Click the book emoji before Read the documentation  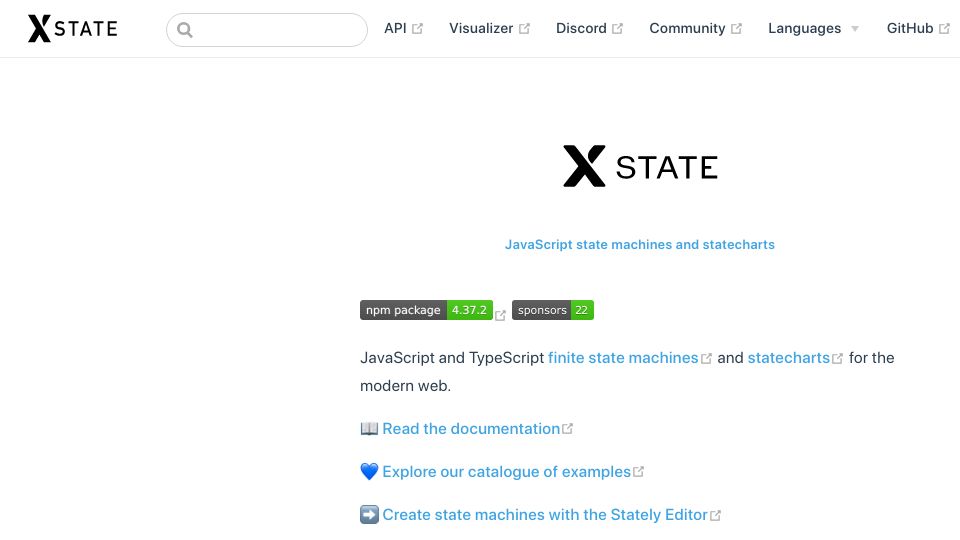pyautogui.click(x=369, y=429)
